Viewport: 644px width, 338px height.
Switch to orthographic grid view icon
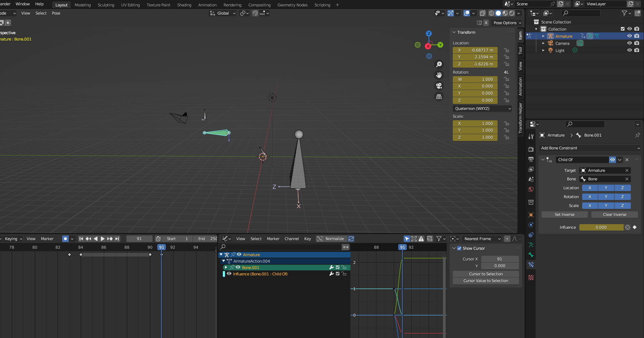pyautogui.click(x=439, y=96)
